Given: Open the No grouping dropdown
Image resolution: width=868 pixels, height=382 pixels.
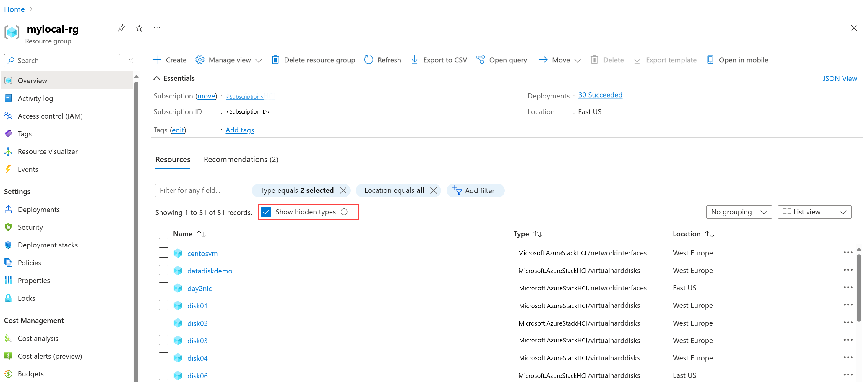Looking at the screenshot, I should point(739,212).
